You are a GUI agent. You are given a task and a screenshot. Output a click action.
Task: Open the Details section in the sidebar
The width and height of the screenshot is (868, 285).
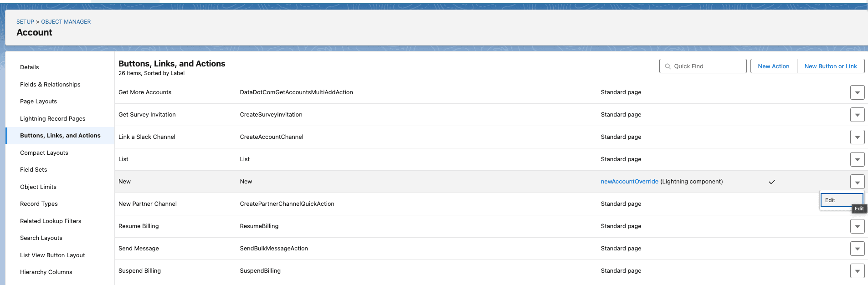(30, 67)
